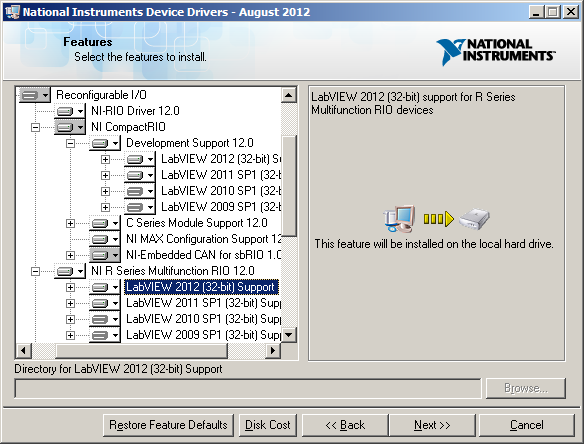Screen dimensions: 584x444
Task: Go back with << Back button
Action: coord(345,425)
